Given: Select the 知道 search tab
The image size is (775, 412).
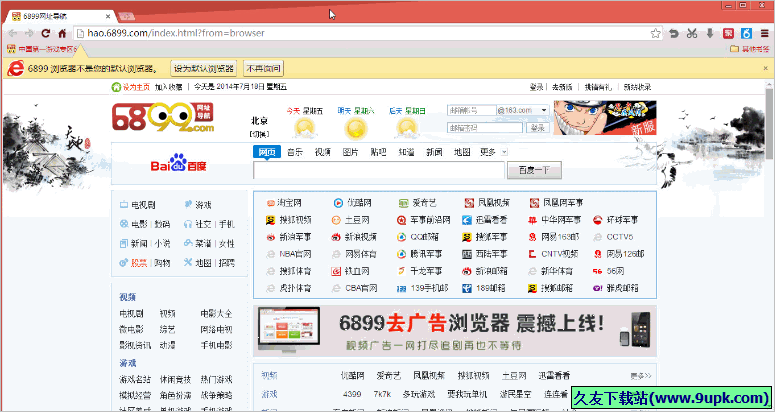Looking at the screenshot, I should [406, 152].
